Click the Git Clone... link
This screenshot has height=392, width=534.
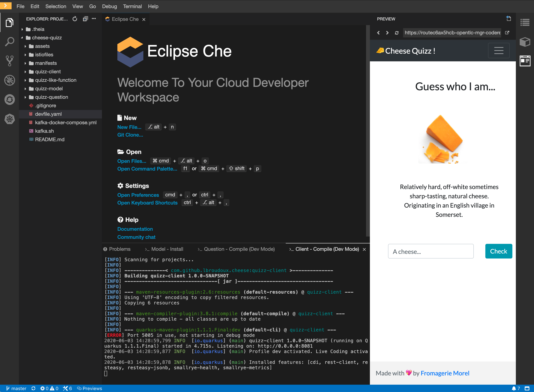tap(130, 135)
